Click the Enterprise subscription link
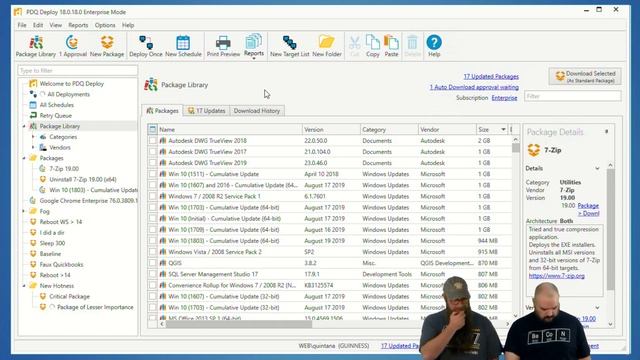Viewport: 640px width, 360px height. [504, 98]
